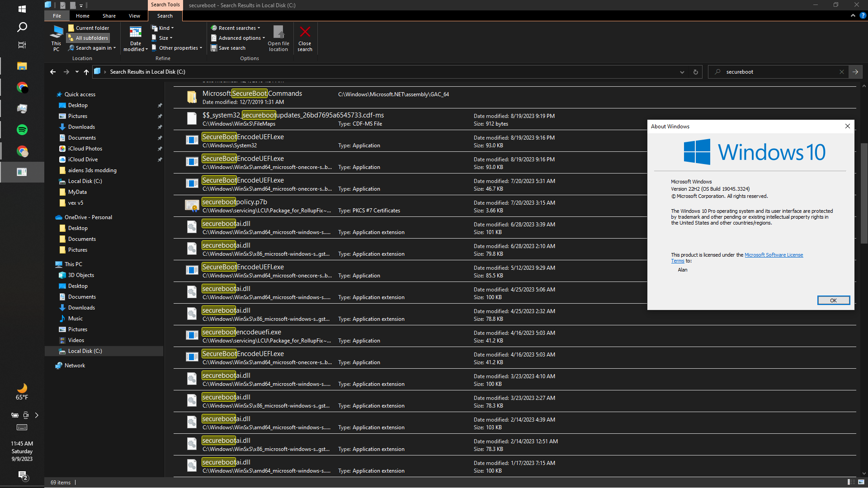Open the taskbar search icon

coord(22,27)
